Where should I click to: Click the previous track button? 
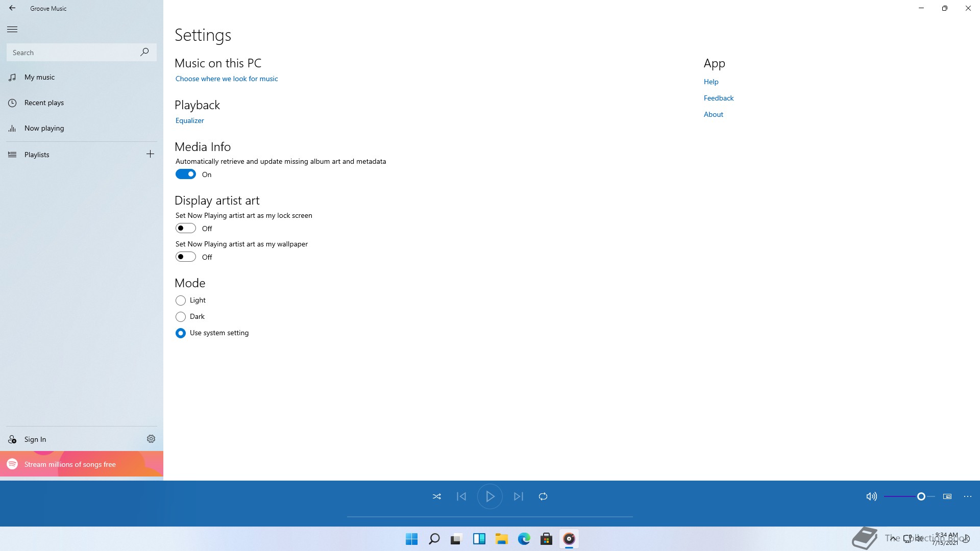pos(461,496)
